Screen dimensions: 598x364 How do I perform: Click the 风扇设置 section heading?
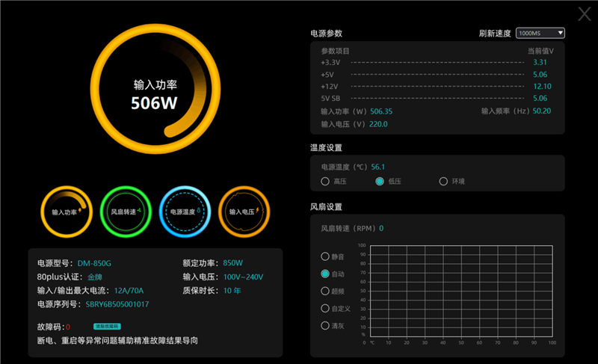point(326,207)
